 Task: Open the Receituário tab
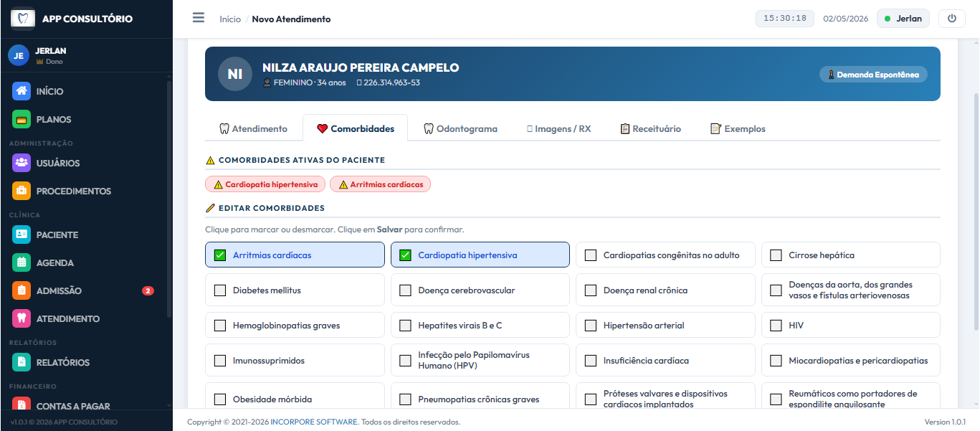tap(650, 128)
